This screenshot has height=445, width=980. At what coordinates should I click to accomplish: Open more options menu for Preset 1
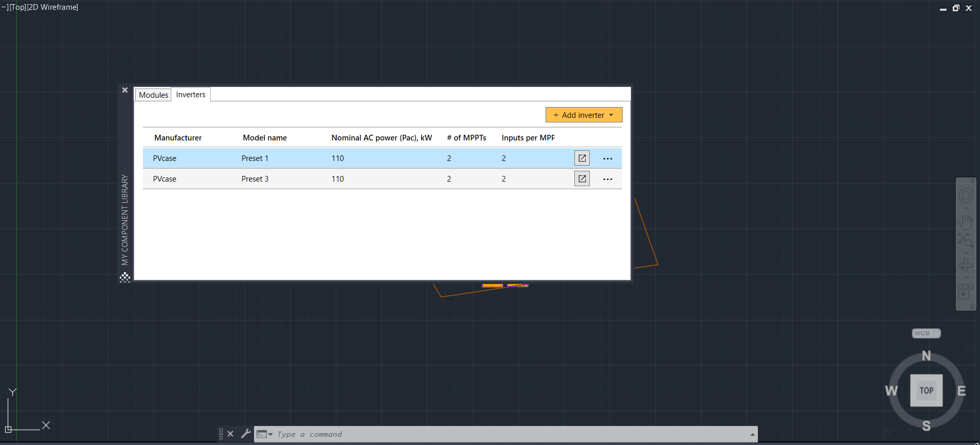coord(608,158)
